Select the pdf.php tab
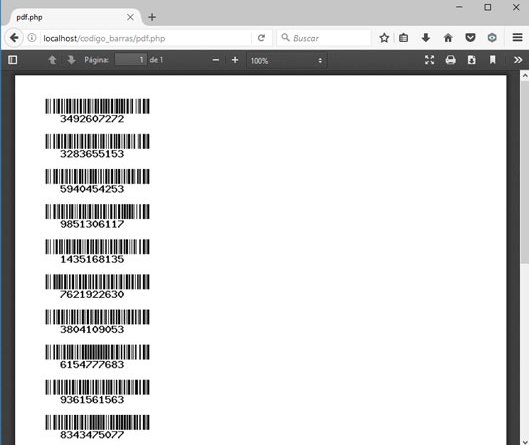 [x=74, y=17]
